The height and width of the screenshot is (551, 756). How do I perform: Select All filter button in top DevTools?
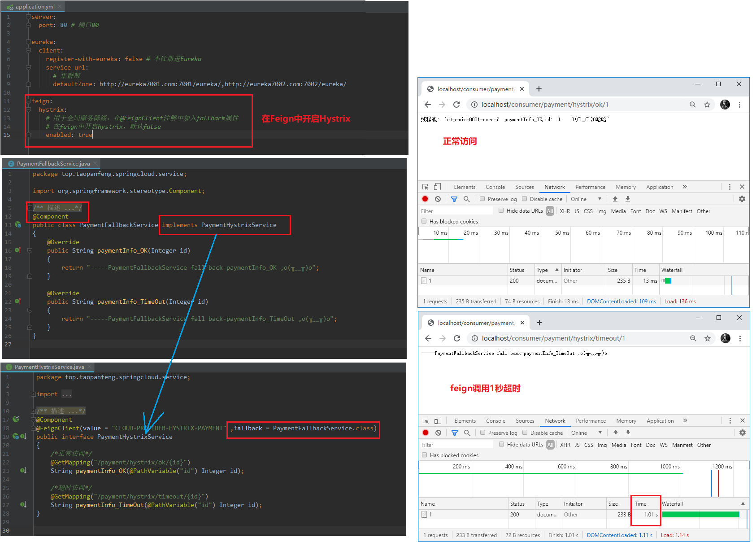(550, 211)
